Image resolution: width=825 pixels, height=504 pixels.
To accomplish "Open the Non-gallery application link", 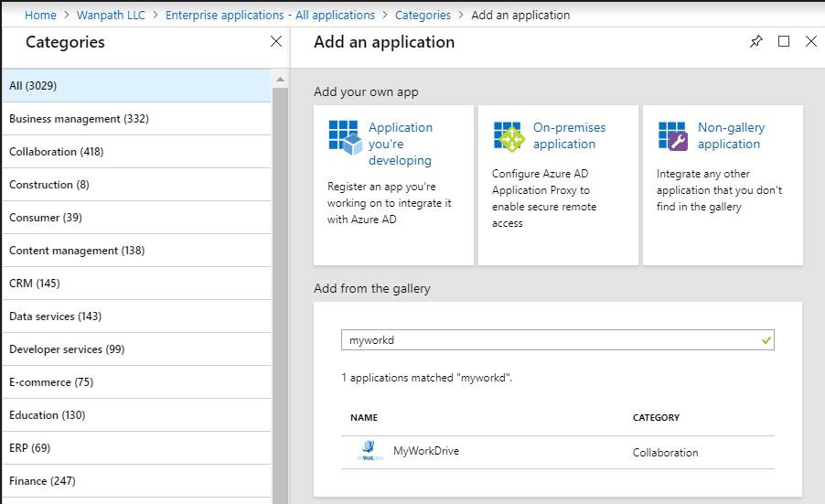I will [731, 135].
